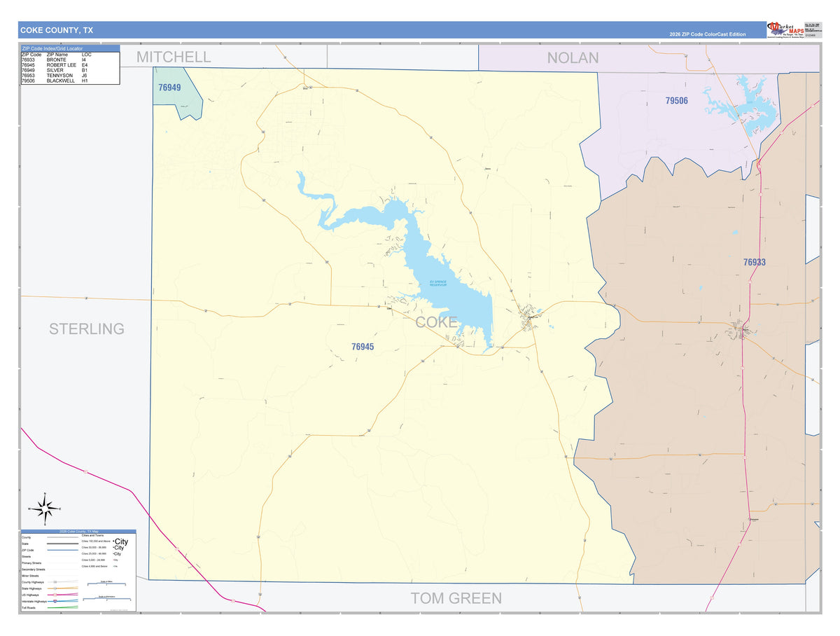840x636 pixels.
Task: Click the Scale in Kilometers bar
Action: tap(106, 599)
